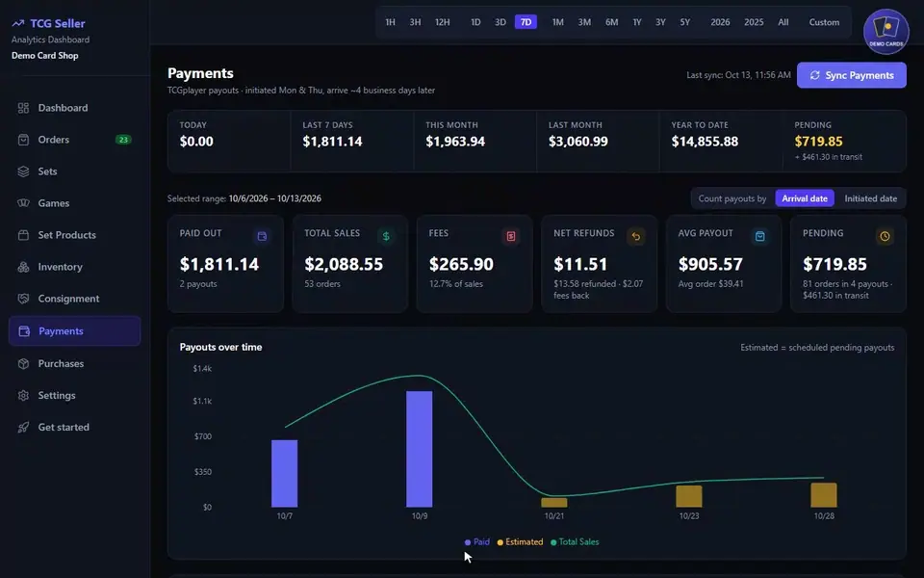Click the Dashboard grid icon in sidebar
Image resolution: width=924 pixels, height=578 pixels.
click(x=23, y=108)
